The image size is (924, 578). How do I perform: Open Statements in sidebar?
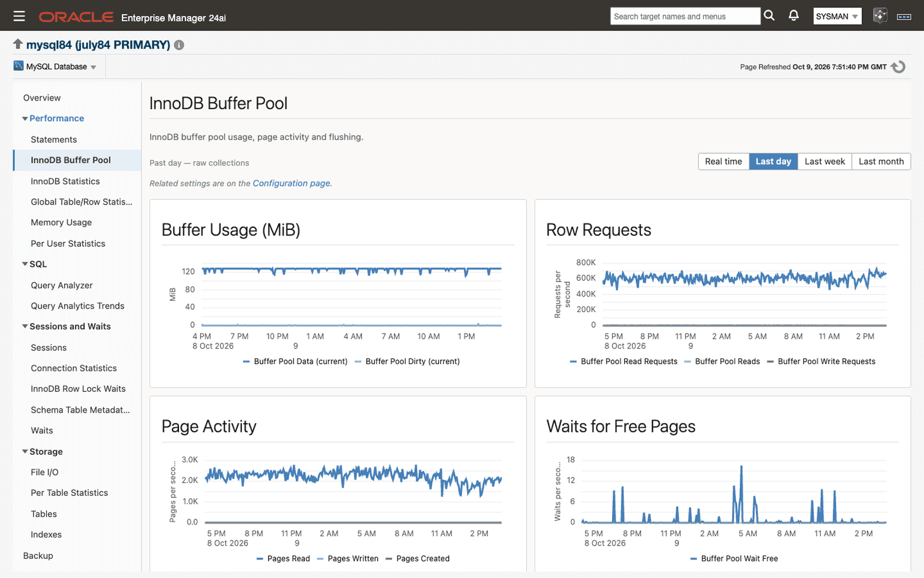(x=54, y=139)
